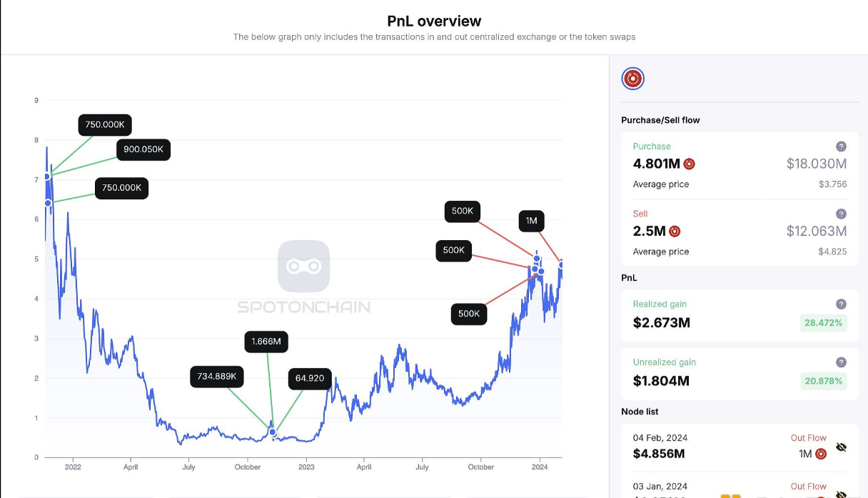Click the 734.889K chart annotation
This screenshot has width=868, height=498.
[x=218, y=377]
